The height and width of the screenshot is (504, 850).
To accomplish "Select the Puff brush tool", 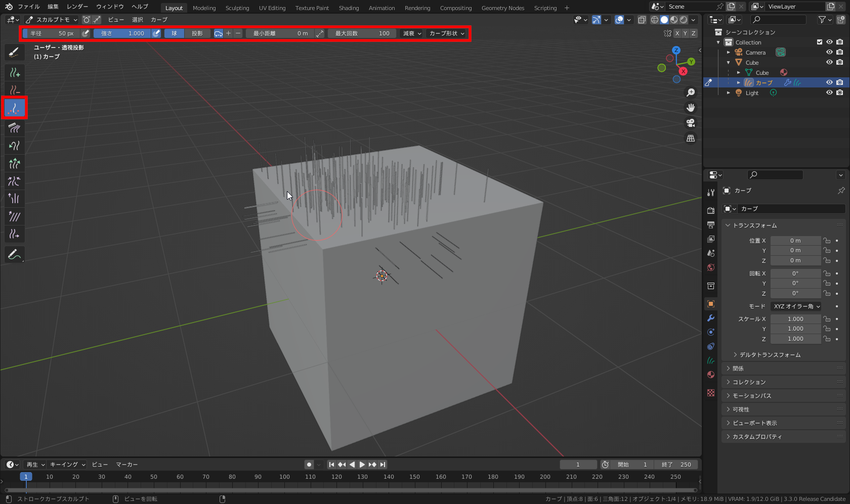I will [x=14, y=198].
